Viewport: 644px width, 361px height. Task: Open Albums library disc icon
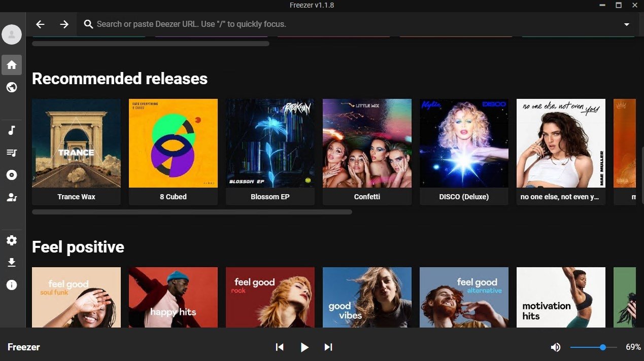12,175
